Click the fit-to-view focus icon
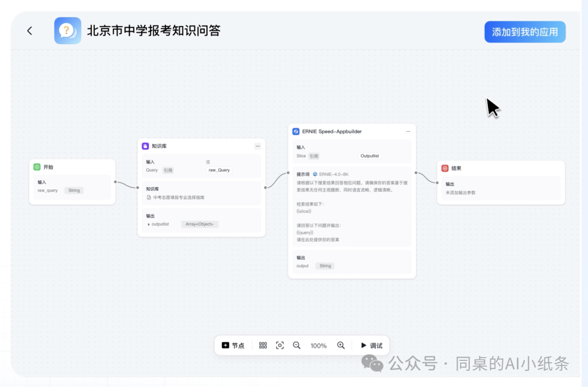The width and height of the screenshot is (588, 387). pyautogui.click(x=280, y=346)
